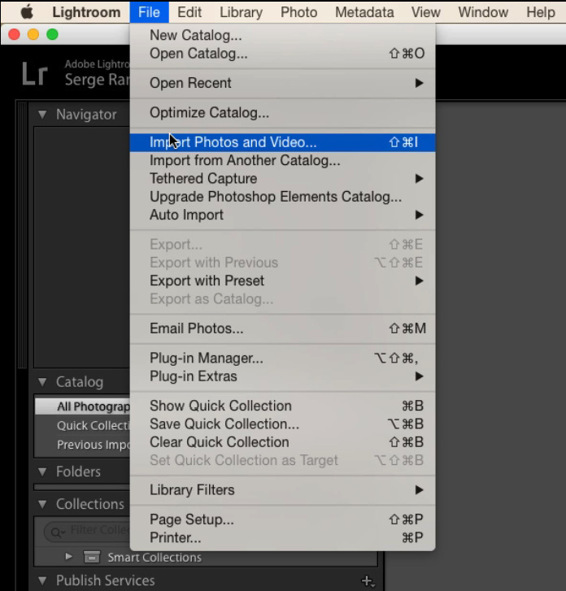Choose Optimize Catalog
566x591 pixels.
coord(283,112)
